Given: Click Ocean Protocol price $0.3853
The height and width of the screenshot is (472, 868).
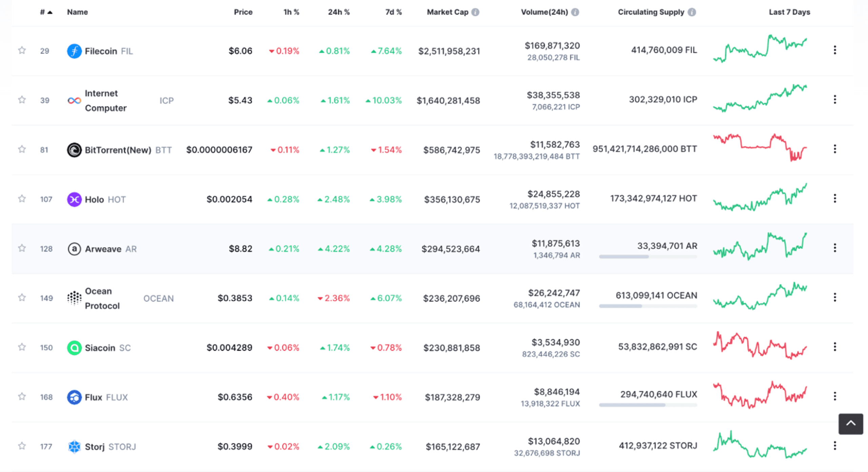Looking at the screenshot, I should pyautogui.click(x=235, y=298).
